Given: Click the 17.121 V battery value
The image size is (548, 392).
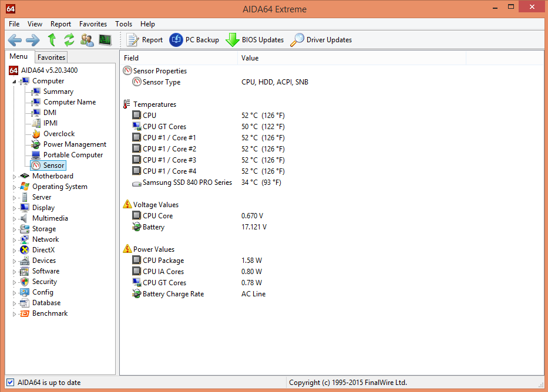Looking at the screenshot, I should [x=254, y=227].
